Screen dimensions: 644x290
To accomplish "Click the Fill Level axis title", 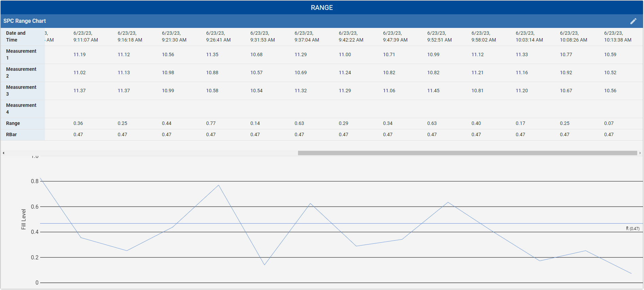I will [x=23, y=219].
